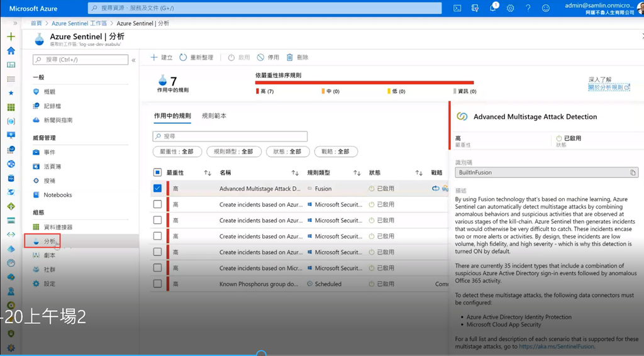Screen dimensions: 644x356
Task: Open portal settings gear icon
Action: click(x=510, y=8)
